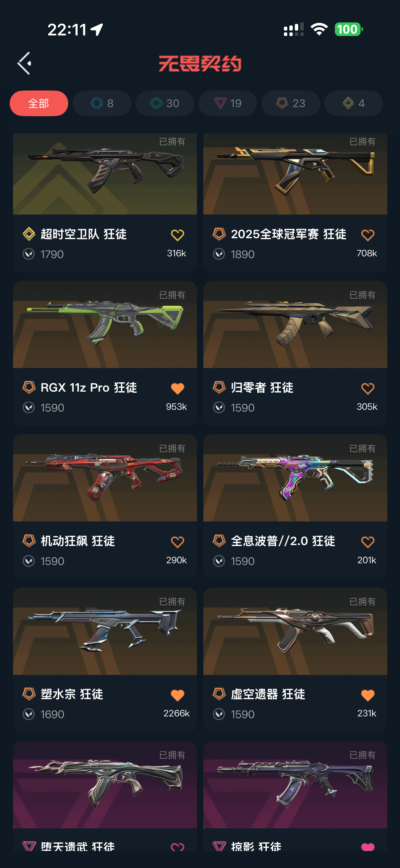Select the 全部 filter tab

pyautogui.click(x=39, y=103)
